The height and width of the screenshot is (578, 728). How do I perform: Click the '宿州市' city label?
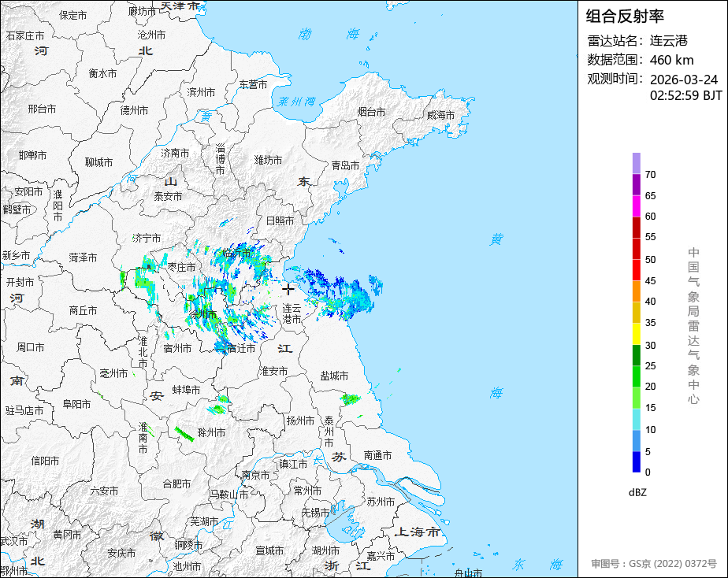(177, 348)
